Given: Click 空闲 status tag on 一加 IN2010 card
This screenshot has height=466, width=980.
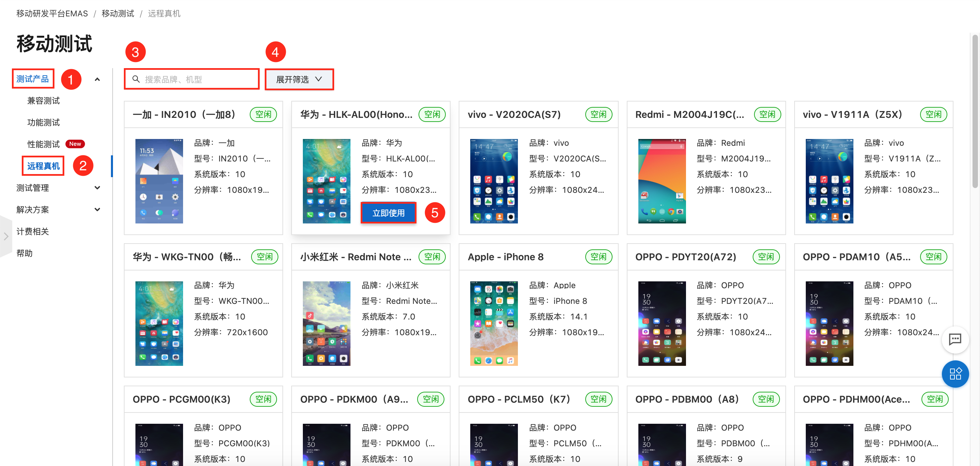Looking at the screenshot, I should (x=263, y=114).
